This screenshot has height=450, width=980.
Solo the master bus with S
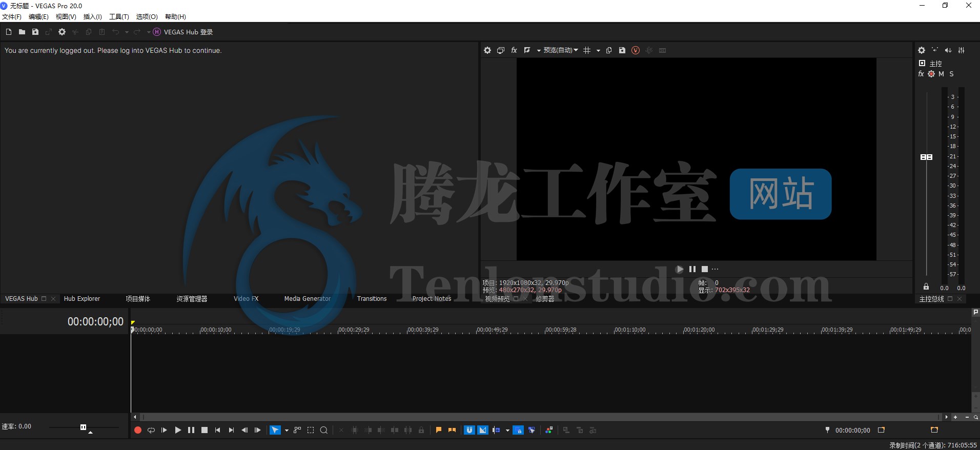[x=952, y=74]
